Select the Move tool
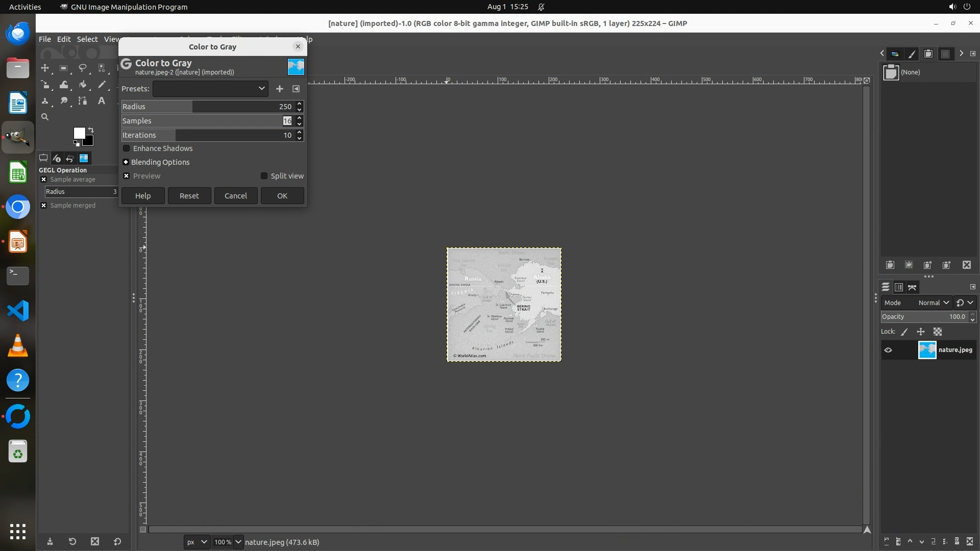Viewport: 980px width, 551px height. [45, 68]
